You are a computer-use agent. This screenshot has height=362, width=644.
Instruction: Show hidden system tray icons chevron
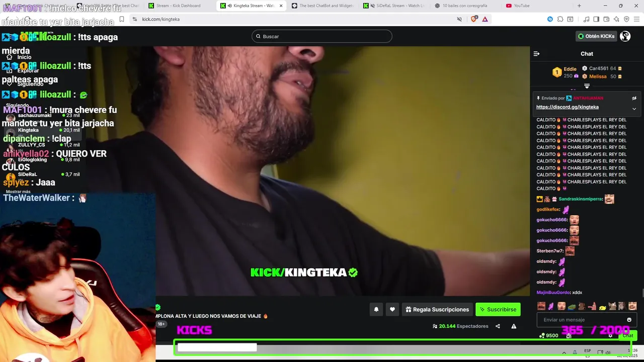(x=564, y=352)
